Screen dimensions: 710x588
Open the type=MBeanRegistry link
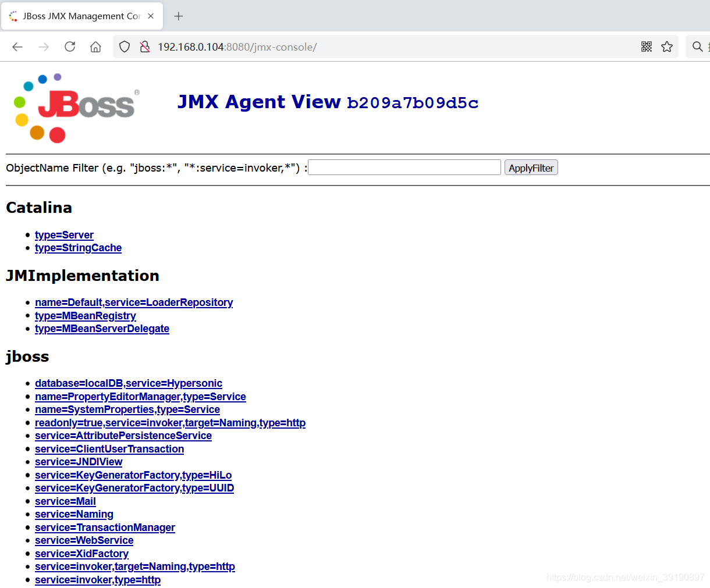(x=86, y=316)
